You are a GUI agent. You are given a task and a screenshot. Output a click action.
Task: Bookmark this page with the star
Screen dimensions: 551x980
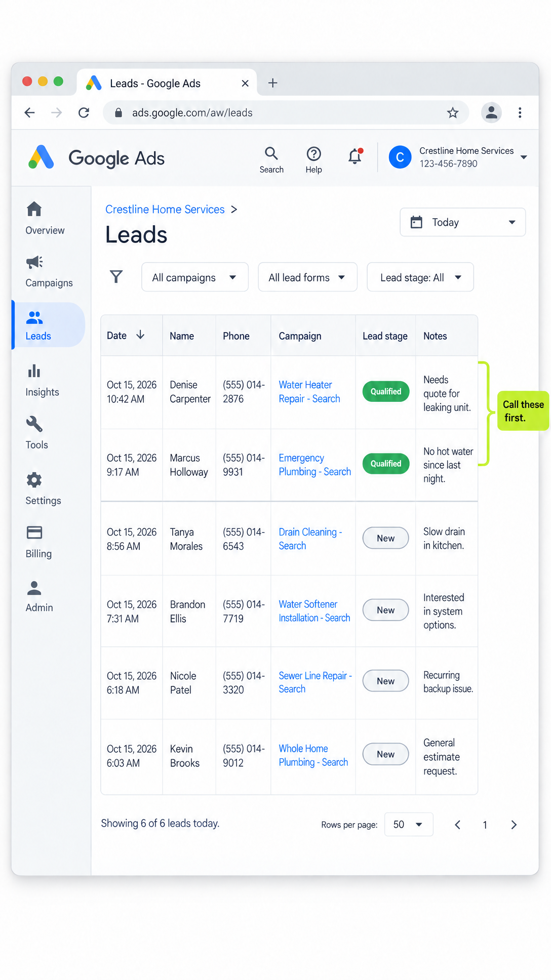(453, 112)
